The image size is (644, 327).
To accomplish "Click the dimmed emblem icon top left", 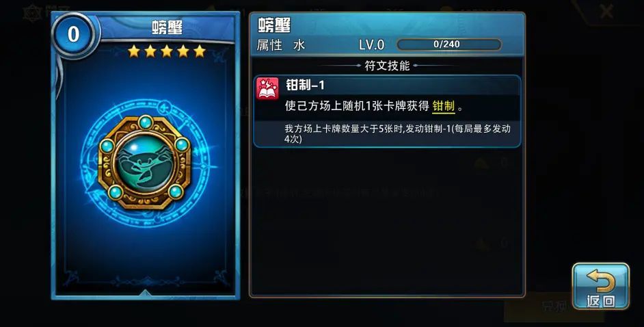I will 31,13.
